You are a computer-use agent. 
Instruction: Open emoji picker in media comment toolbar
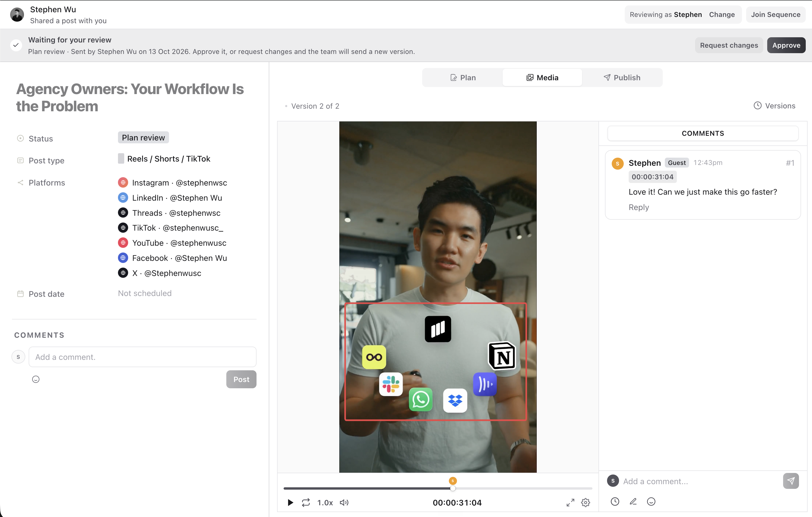click(651, 501)
